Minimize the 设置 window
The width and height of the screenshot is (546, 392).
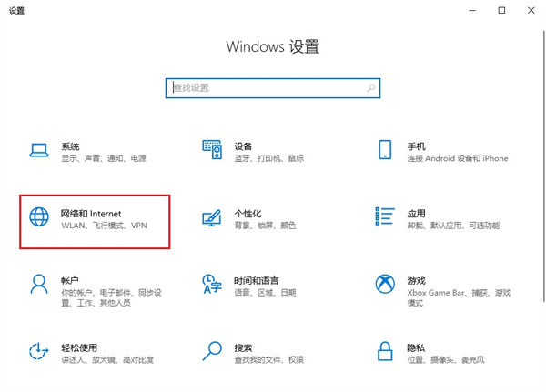[x=472, y=10]
